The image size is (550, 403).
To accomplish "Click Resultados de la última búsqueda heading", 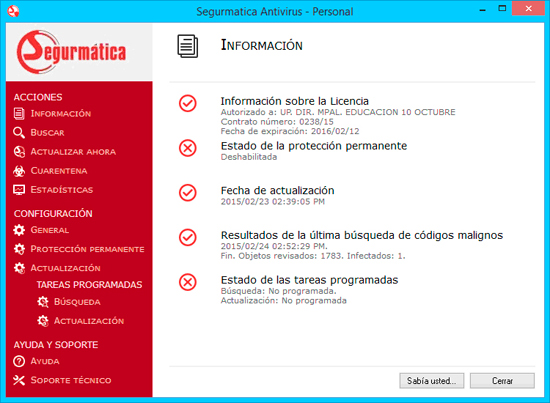I will pos(362,235).
